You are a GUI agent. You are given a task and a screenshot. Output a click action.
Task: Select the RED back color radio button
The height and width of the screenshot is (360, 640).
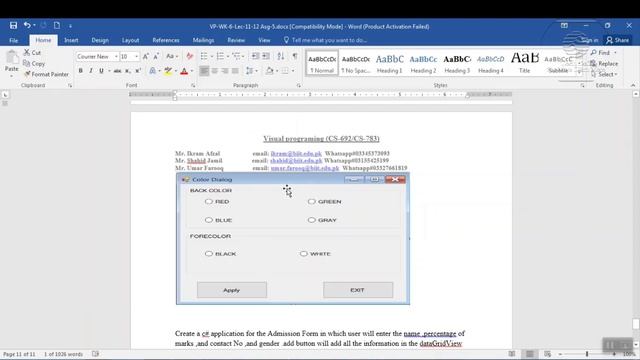(209, 201)
